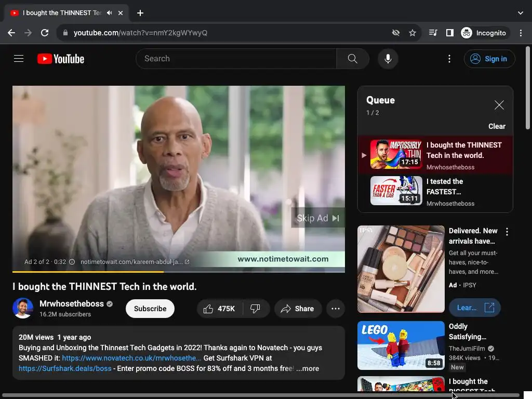532x399 pixels.
Task: Open YouTube settings three-dot menu
Action: pyautogui.click(x=449, y=59)
